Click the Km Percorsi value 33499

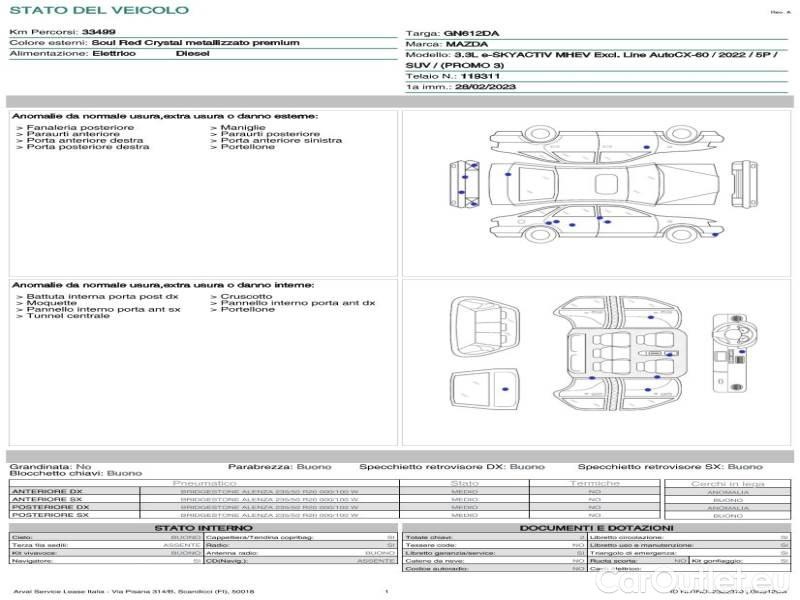tap(98, 32)
